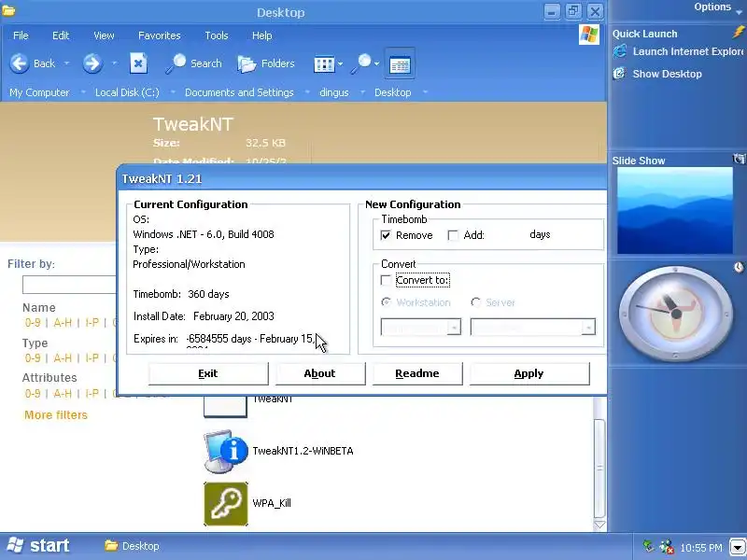
Task: Open the Forward history dropdown arrow
Action: 114,63
